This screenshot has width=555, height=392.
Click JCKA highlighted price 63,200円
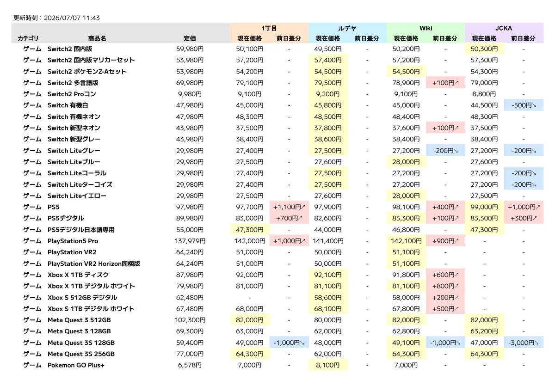(x=485, y=331)
